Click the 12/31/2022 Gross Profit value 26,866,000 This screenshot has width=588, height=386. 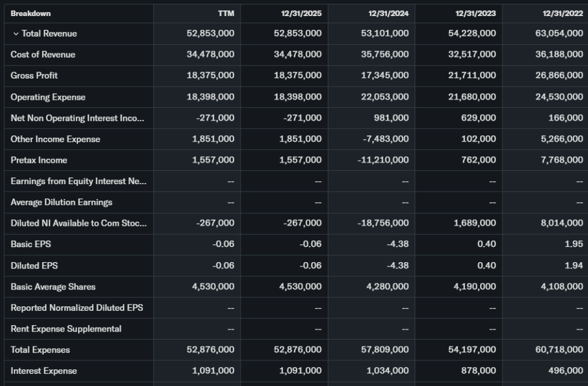point(559,76)
